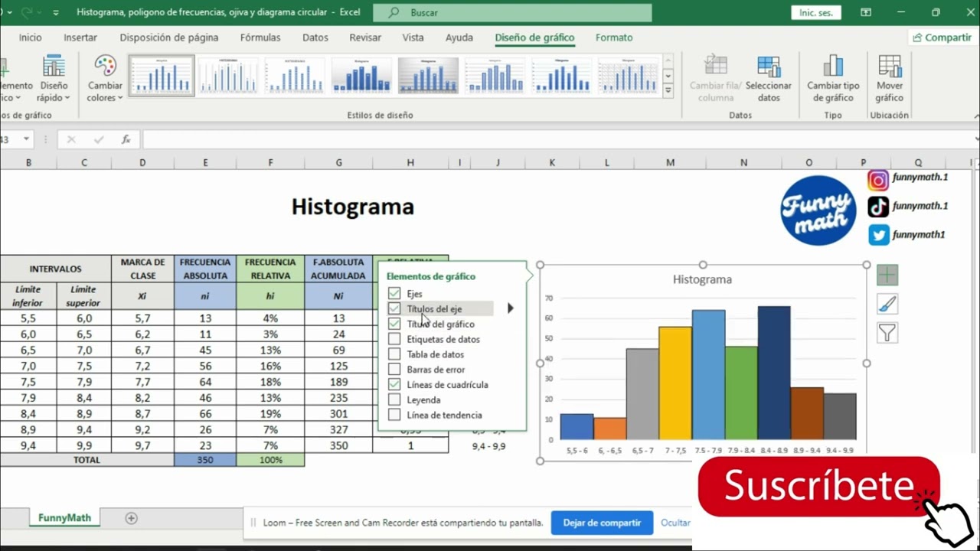The width and height of the screenshot is (980, 551).
Task: Open the Vista tab
Action: click(x=413, y=37)
